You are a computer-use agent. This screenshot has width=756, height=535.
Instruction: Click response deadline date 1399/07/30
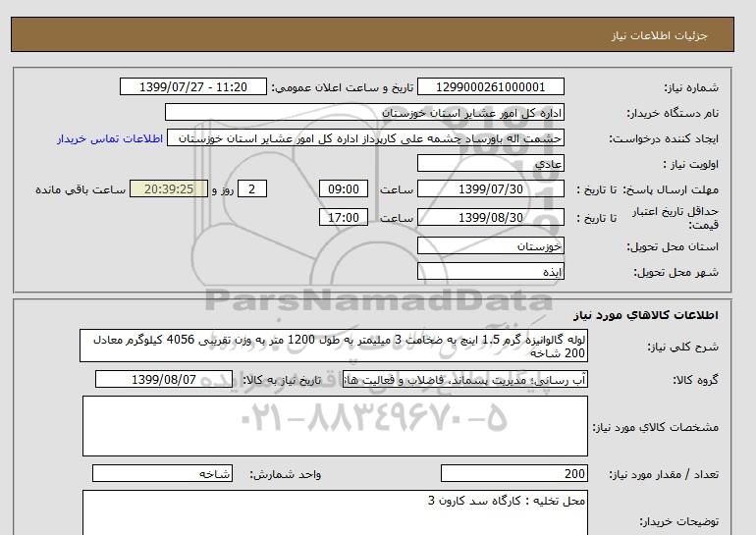pyautogui.click(x=490, y=188)
